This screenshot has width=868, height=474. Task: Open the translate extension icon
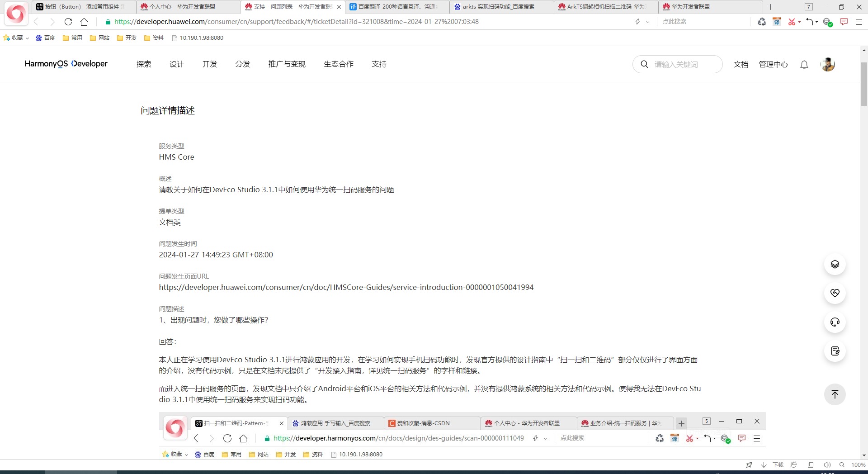pos(777,22)
